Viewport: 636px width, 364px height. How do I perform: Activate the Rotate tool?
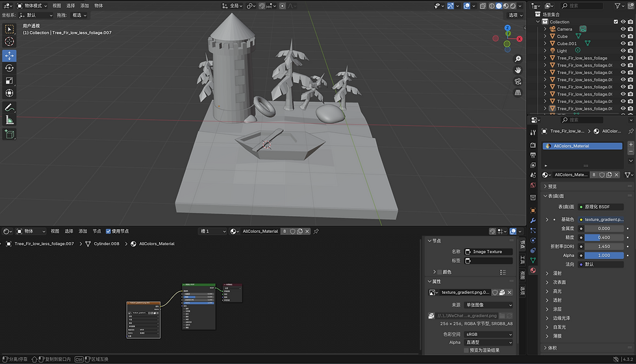(x=9, y=68)
